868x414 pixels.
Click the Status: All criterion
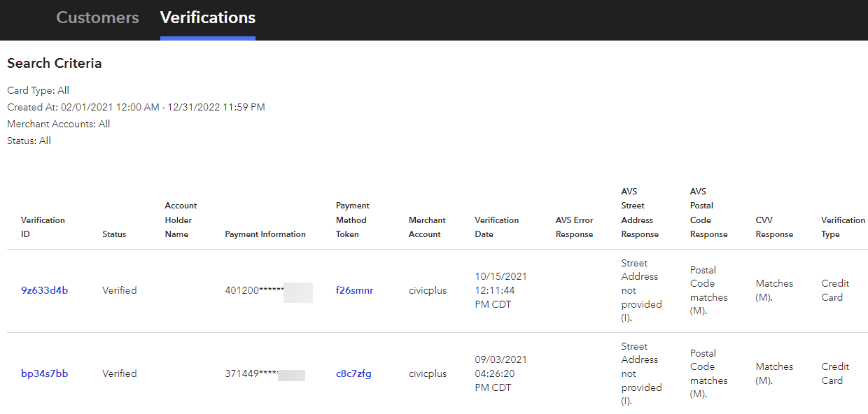click(29, 141)
